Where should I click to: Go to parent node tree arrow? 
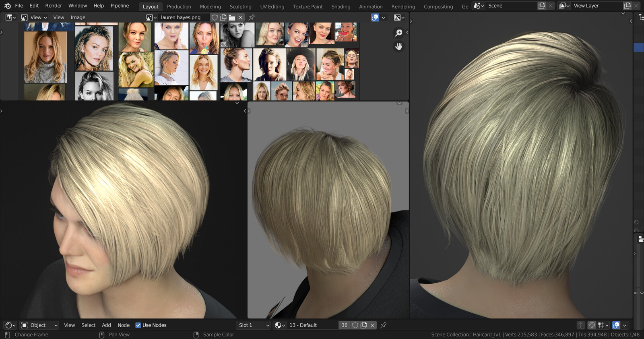(580, 325)
